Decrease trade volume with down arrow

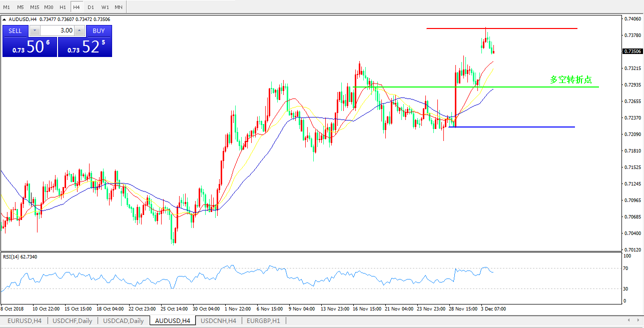pyautogui.click(x=34, y=30)
